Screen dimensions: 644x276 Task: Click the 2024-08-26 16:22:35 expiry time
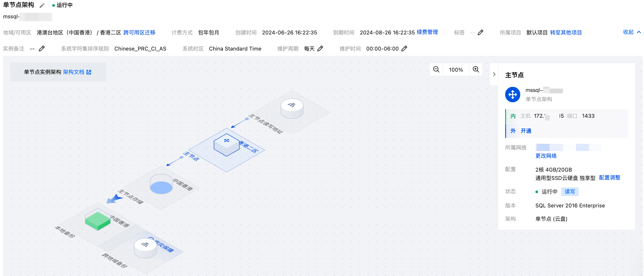[388, 33]
